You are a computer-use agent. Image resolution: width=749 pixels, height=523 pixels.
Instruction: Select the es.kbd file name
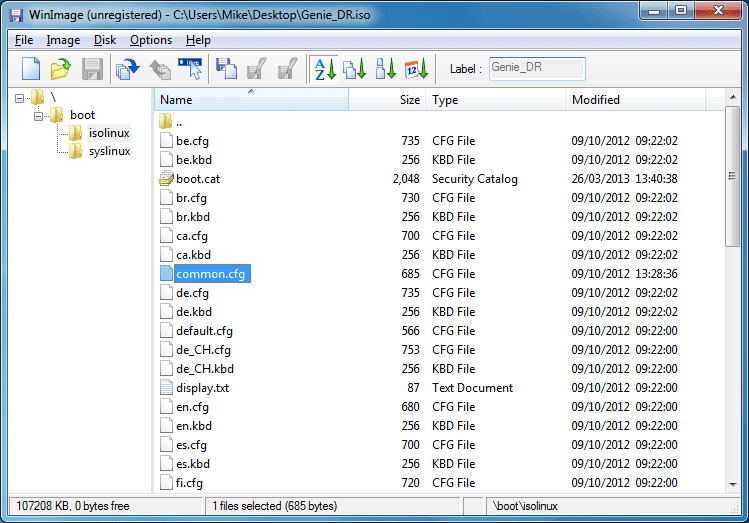pos(193,464)
